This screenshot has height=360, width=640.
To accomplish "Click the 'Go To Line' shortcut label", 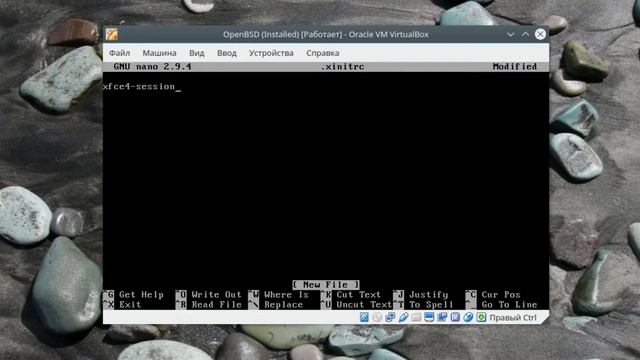I will pos(509,304).
